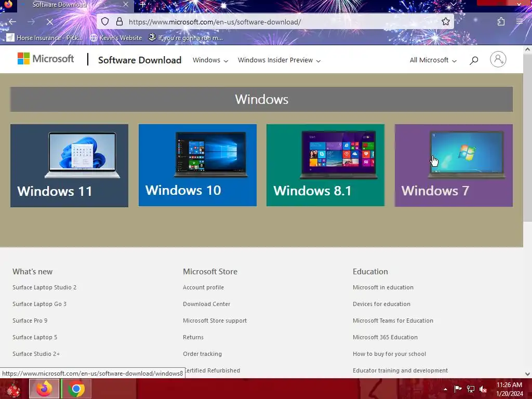This screenshot has width=532, height=399.
Task: Open the Surface Laptop 5 link
Action: [35, 337]
